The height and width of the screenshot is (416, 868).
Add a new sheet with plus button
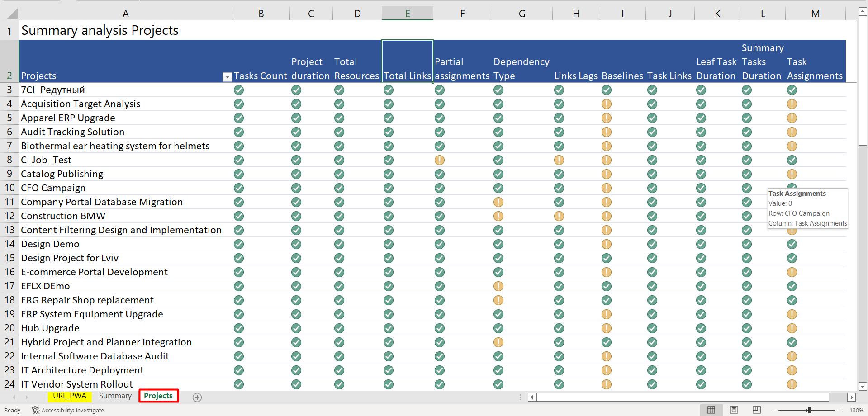[197, 397]
